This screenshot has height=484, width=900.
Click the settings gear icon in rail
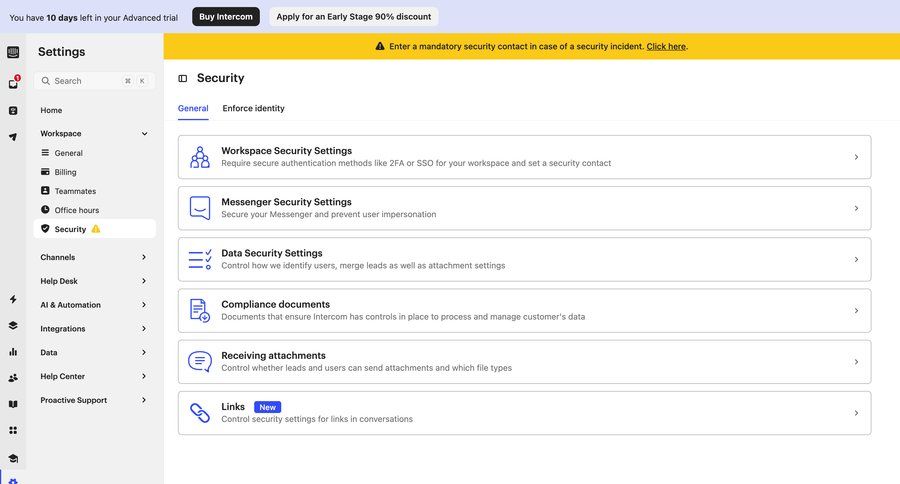(13, 481)
